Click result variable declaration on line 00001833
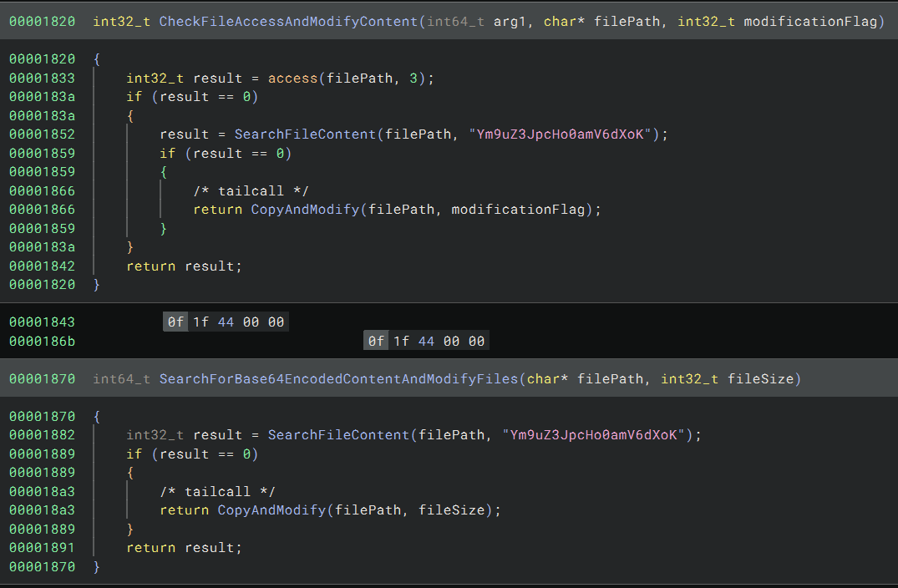The image size is (898, 588). (218, 79)
